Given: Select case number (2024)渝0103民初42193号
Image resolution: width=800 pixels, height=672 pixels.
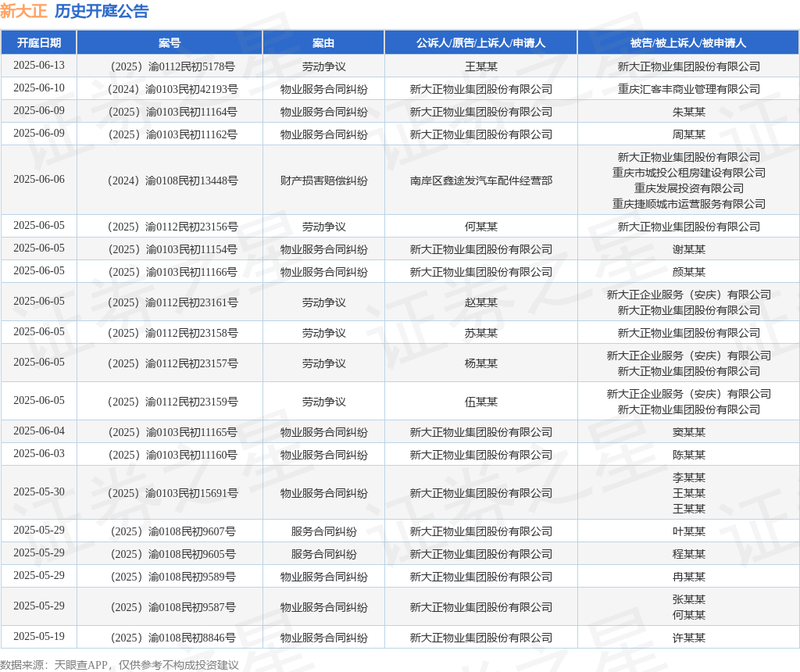Looking at the screenshot, I should pyautogui.click(x=173, y=89).
